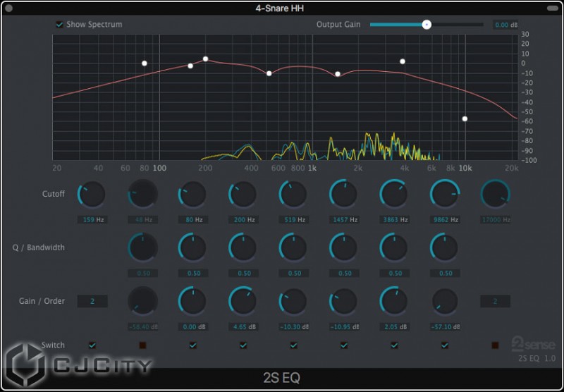
Task: Click the 2.05 dB gain value field
Action: tap(395, 327)
